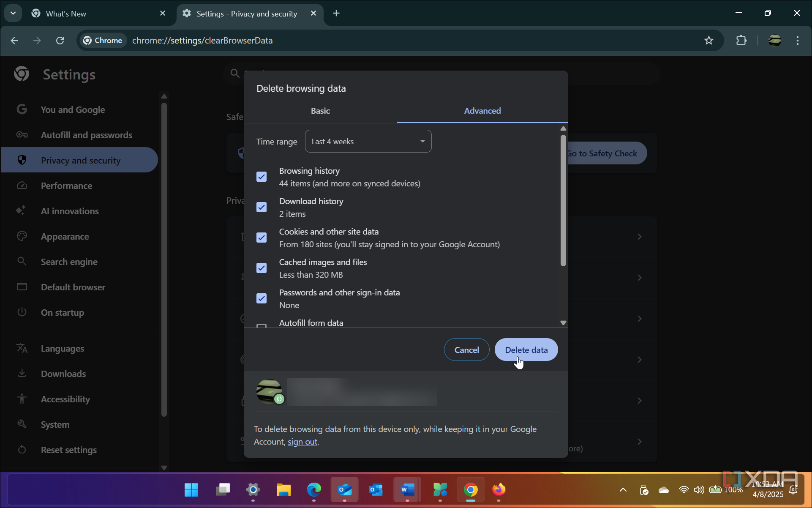Uncheck Cookies and other site data
The height and width of the screenshot is (508, 812).
click(x=262, y=238)
